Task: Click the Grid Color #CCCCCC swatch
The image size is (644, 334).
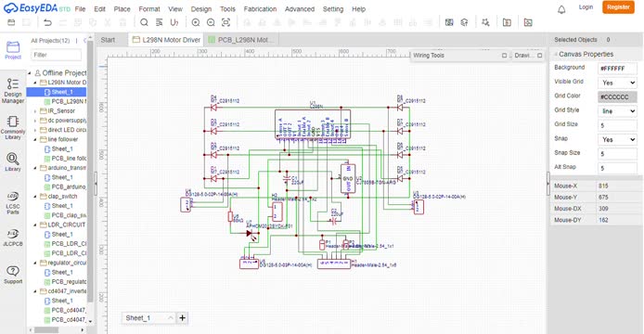Action: point(617,97)
